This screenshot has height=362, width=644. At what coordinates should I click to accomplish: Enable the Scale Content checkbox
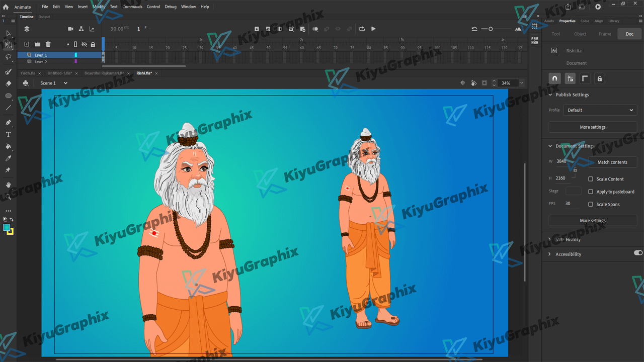(591, 179)
